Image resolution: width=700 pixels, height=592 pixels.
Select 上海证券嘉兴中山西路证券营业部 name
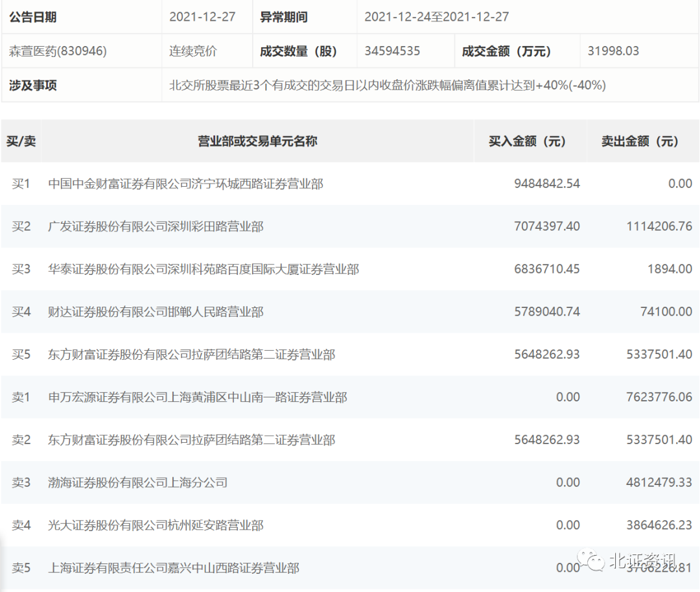click(174, 568)
